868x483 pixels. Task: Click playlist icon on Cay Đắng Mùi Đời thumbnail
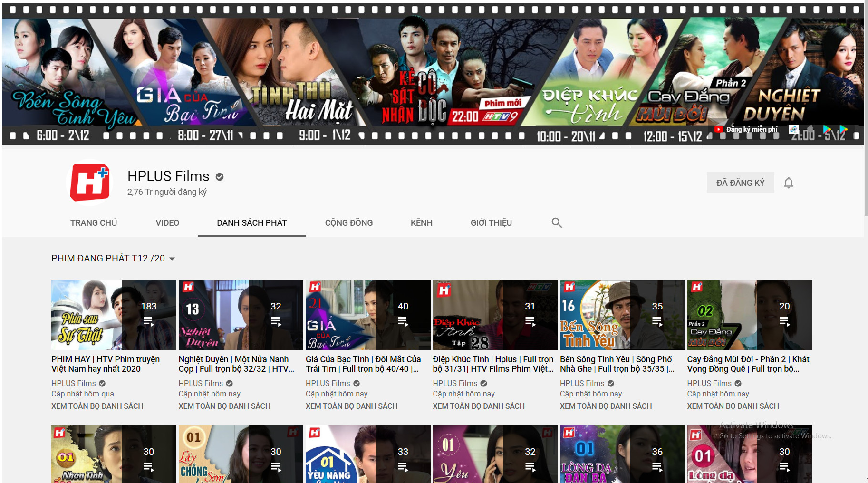(784, 322)
